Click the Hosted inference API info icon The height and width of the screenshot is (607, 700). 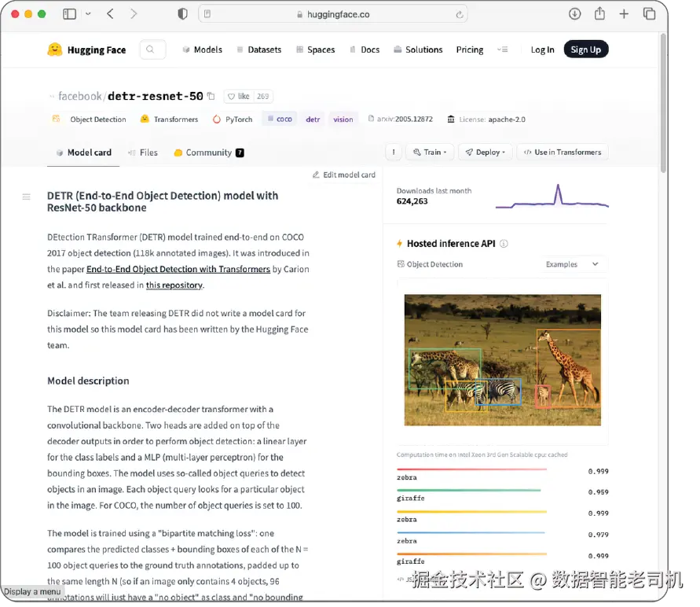pyautogui.click(x=504, y=244)
